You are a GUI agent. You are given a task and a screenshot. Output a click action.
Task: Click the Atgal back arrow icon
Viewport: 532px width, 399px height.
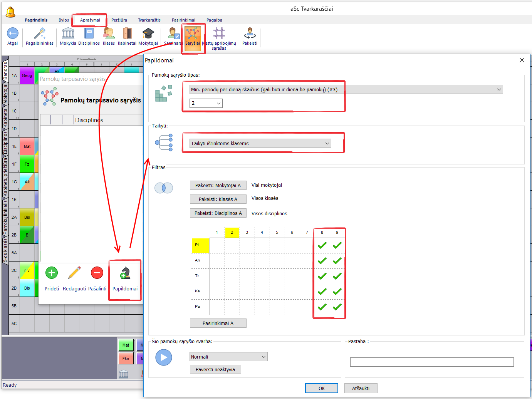[x=13, y=34]
